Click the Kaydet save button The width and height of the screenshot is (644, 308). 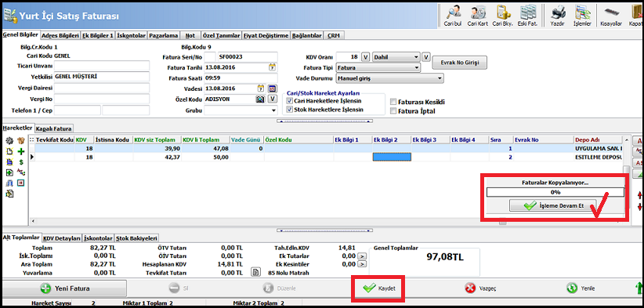point(379,288)
